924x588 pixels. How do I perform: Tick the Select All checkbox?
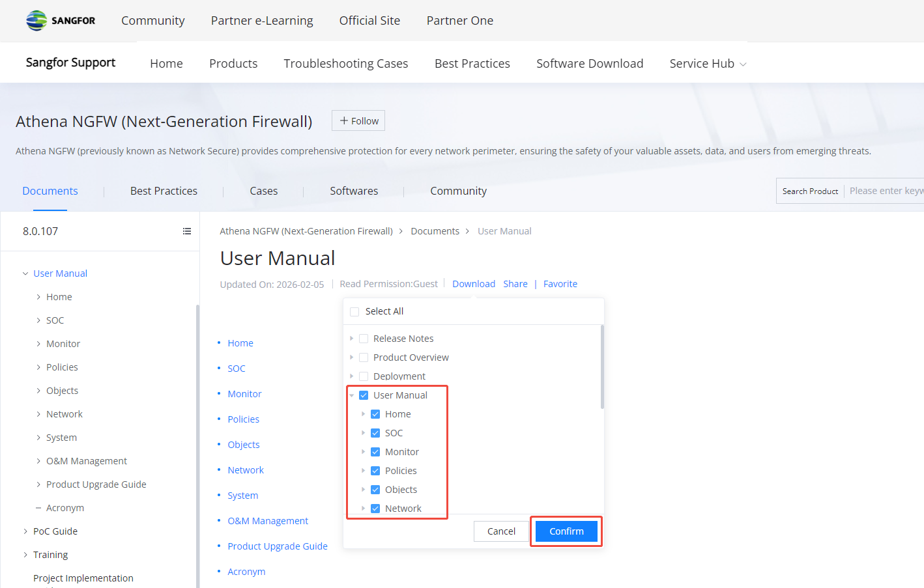354,312
